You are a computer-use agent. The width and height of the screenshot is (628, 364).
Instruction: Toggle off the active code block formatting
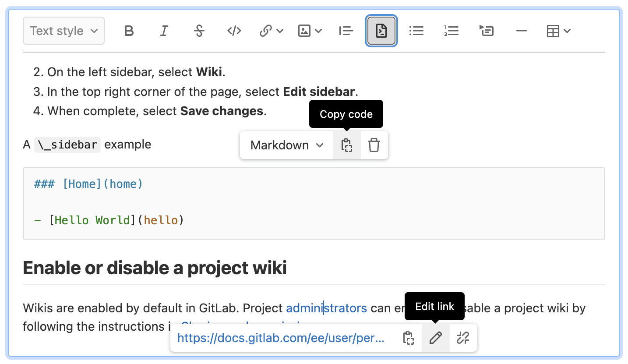point(381,31)
